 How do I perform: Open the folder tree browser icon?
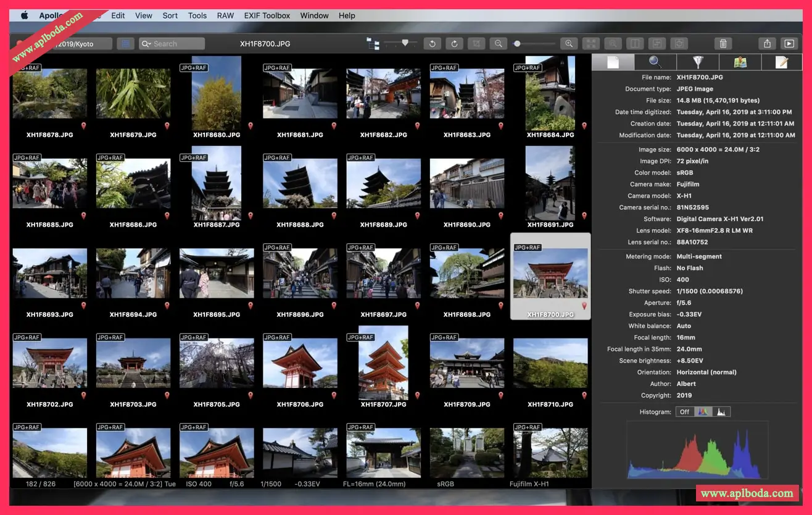(x=373, y=44)
